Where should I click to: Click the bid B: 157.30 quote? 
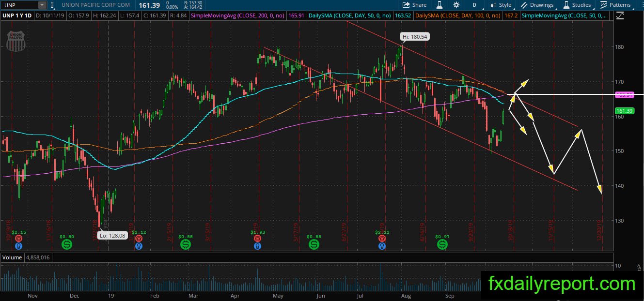pos(192,2)
